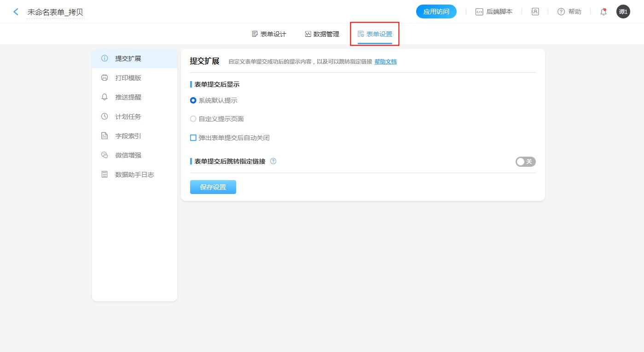Switch to the 数据管理 tab
This screenshot has width=644, height=352.
pyautogui.click(x=322, y=34)
